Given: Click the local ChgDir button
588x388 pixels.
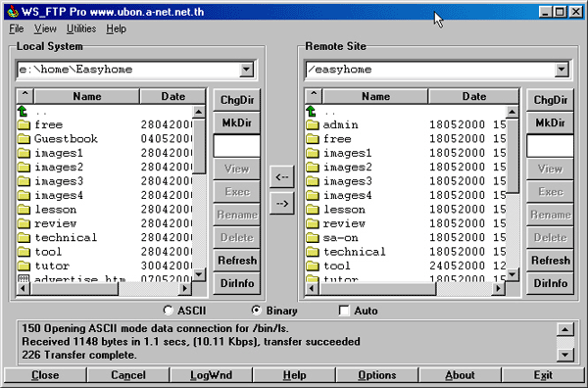Looking at the screenshot, I should (x=236, y=100).
